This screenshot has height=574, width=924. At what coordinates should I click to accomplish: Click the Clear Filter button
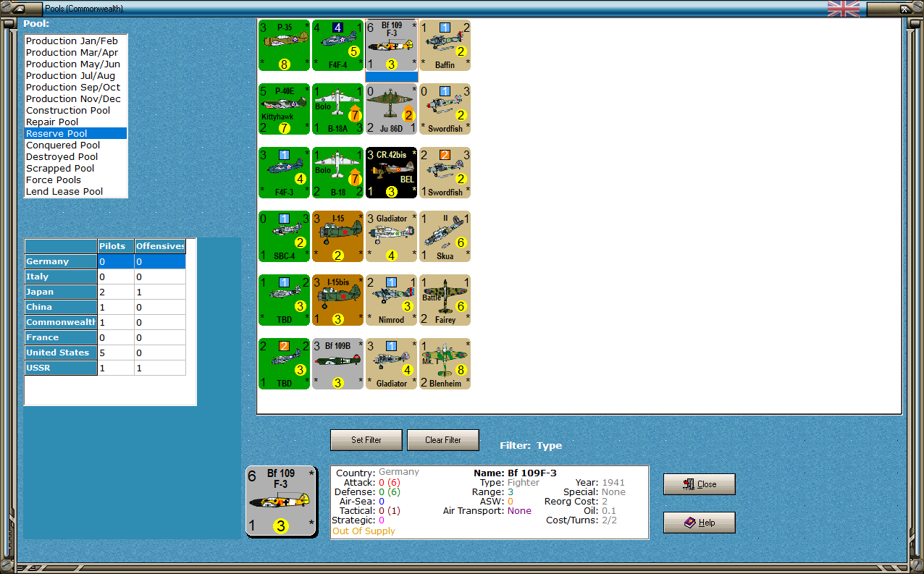click(x=443, y=440)
